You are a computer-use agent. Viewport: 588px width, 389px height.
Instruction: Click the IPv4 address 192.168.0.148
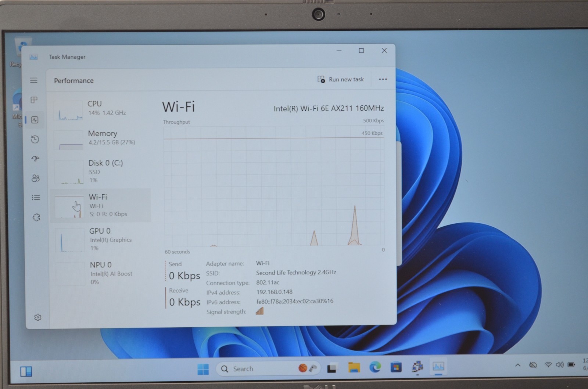pyautogui.click(x=275, y=292)
